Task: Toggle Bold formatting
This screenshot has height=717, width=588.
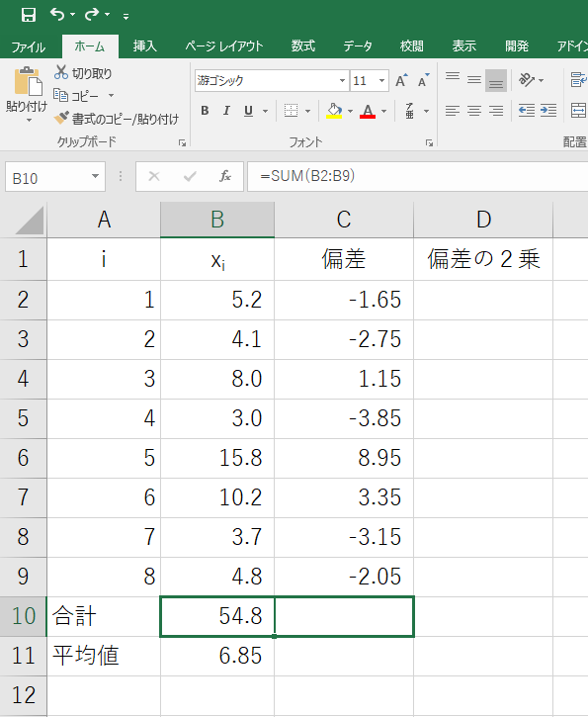Action: click(x=205, y=111)
